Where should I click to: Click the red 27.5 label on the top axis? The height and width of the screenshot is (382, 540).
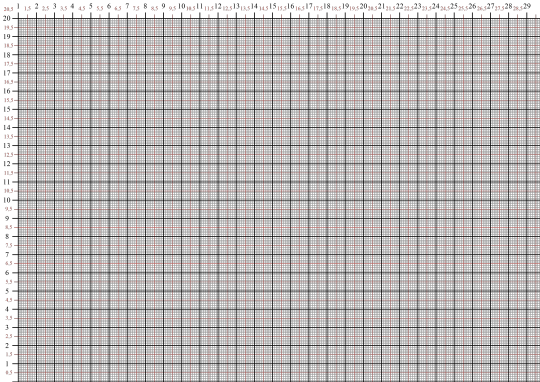click(x=499, y=9)
